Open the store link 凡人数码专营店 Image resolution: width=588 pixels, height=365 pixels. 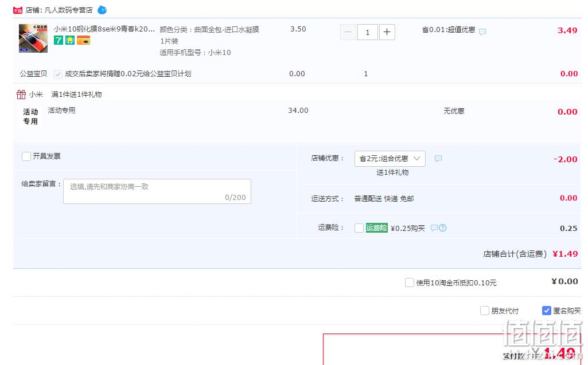[x=69, y=10]
